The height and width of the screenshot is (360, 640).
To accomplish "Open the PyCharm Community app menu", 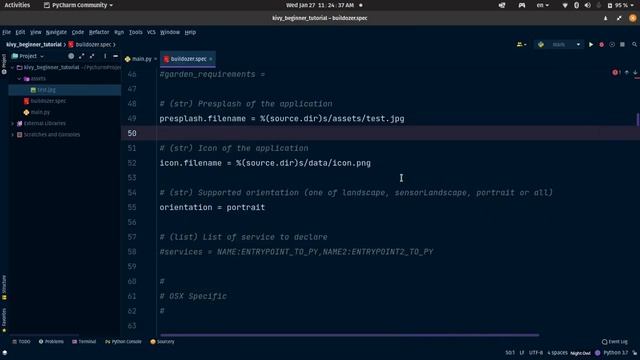I will tap(78, 5).
